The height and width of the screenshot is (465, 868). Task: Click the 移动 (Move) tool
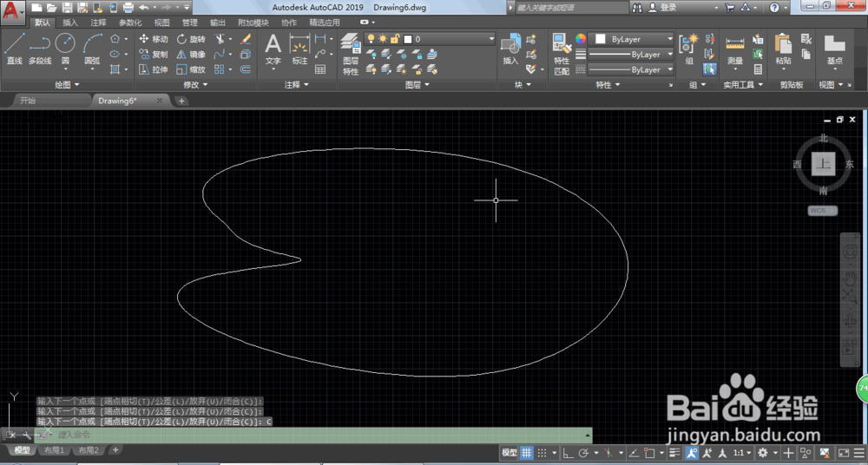[x=153, y=39]
